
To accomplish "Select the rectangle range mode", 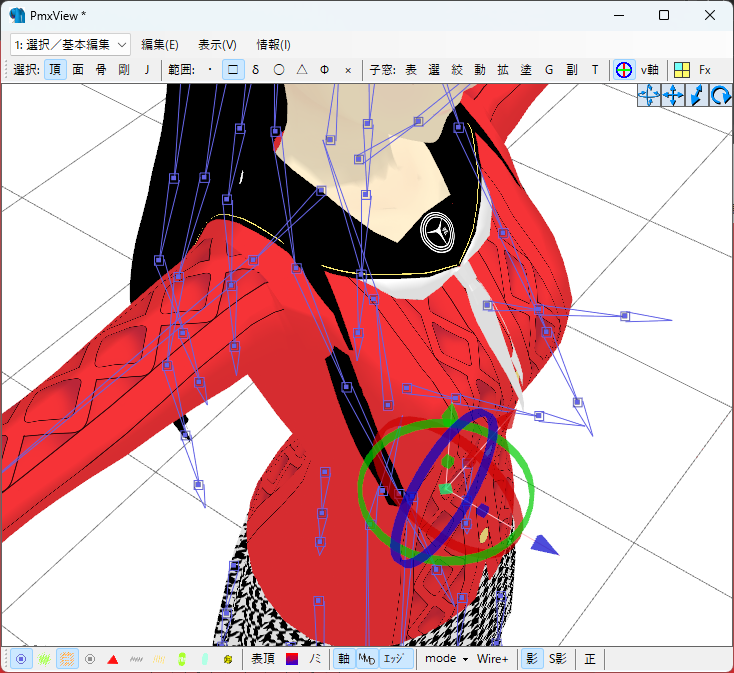I will click(233, 70).
